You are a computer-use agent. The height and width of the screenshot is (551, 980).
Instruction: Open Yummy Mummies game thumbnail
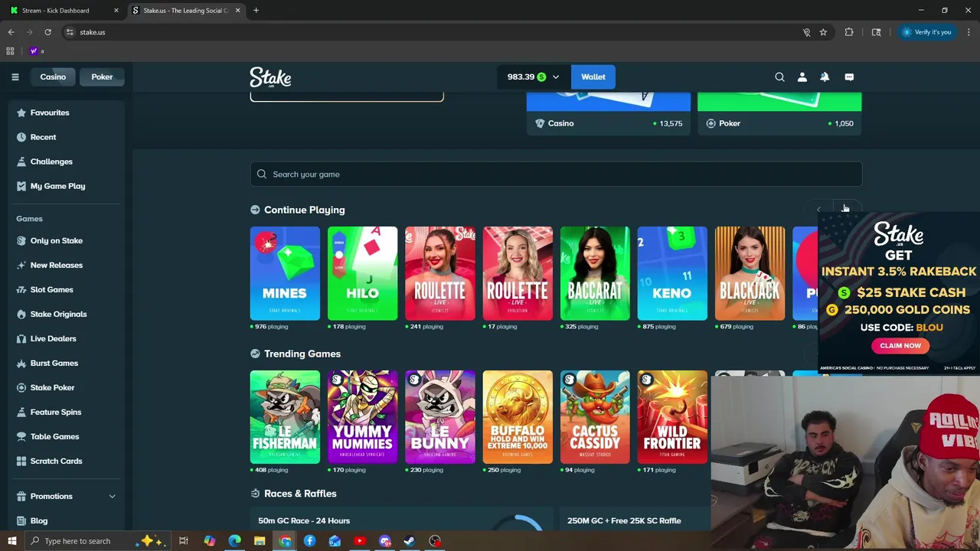tap(362, 417)
